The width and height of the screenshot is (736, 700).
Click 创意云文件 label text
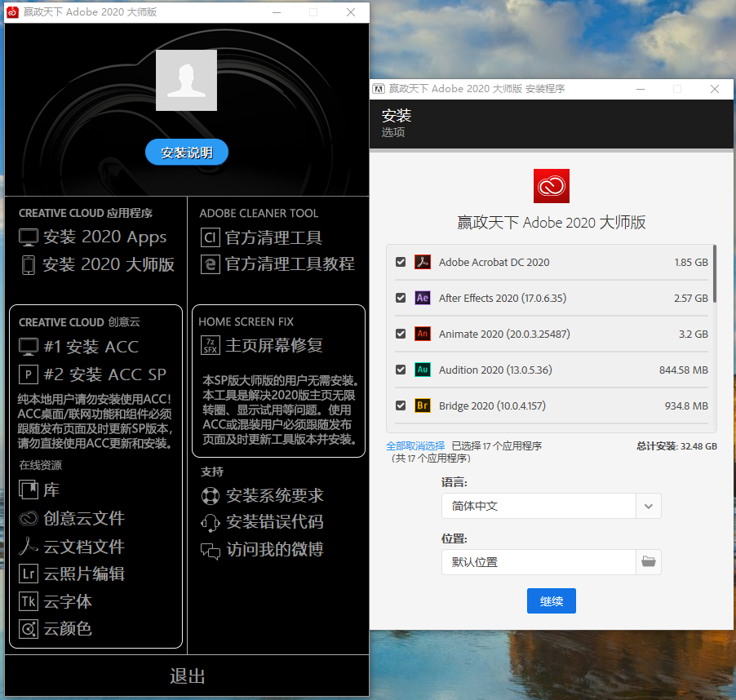coord(84,518)
